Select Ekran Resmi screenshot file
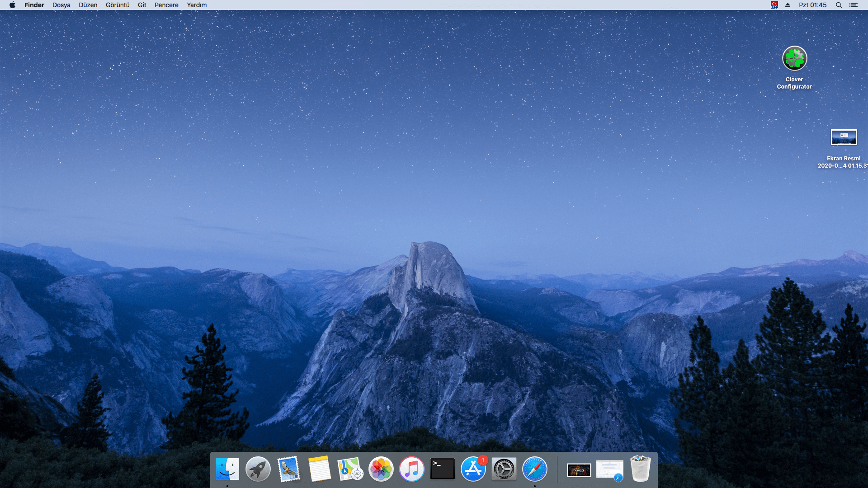 pos(844,137)
